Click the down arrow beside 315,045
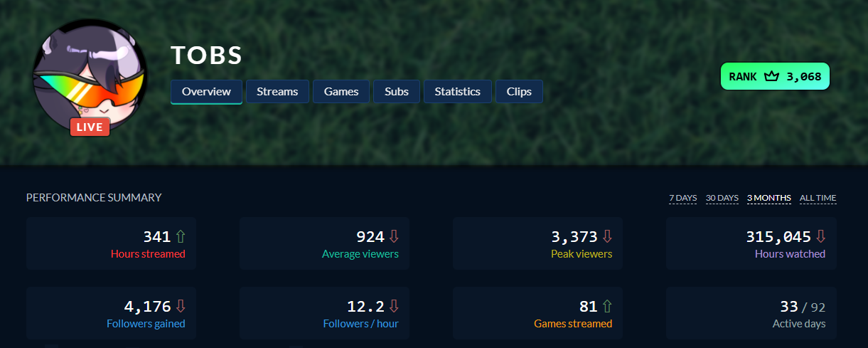This screenshot has width=868, height=348. click(x=820, y=237)
